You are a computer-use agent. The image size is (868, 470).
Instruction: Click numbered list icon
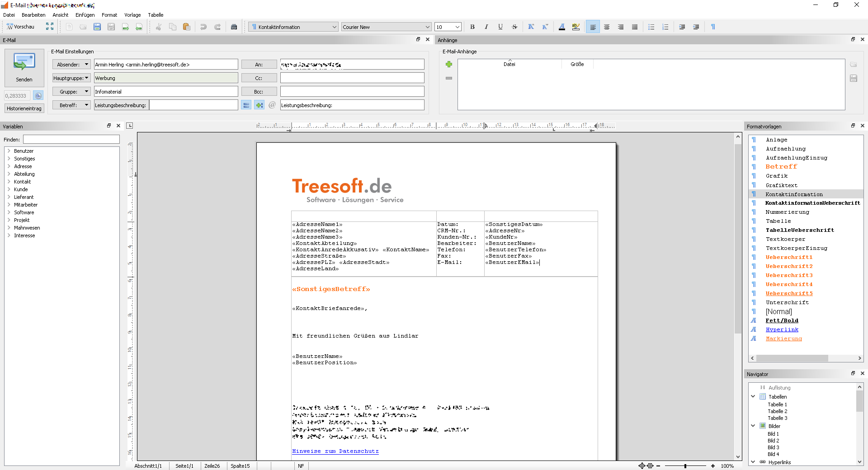(x=665, y=27)
